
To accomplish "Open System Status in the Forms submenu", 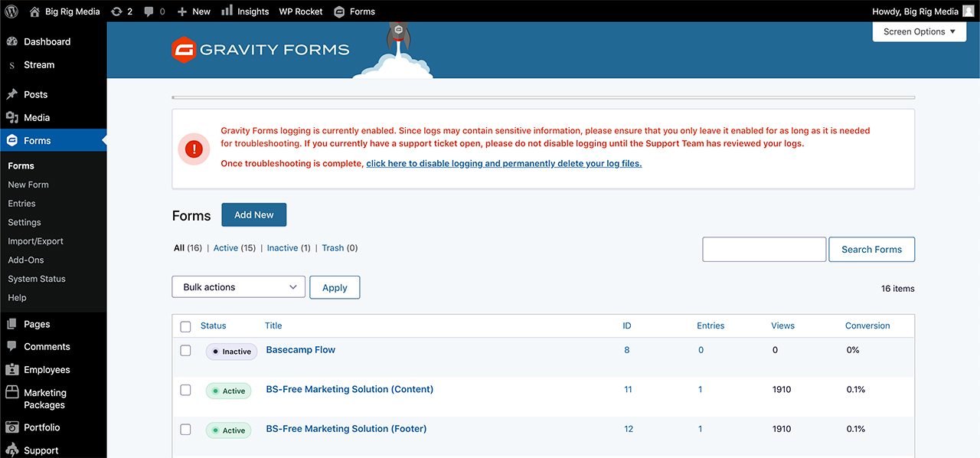I will (37, 279).
